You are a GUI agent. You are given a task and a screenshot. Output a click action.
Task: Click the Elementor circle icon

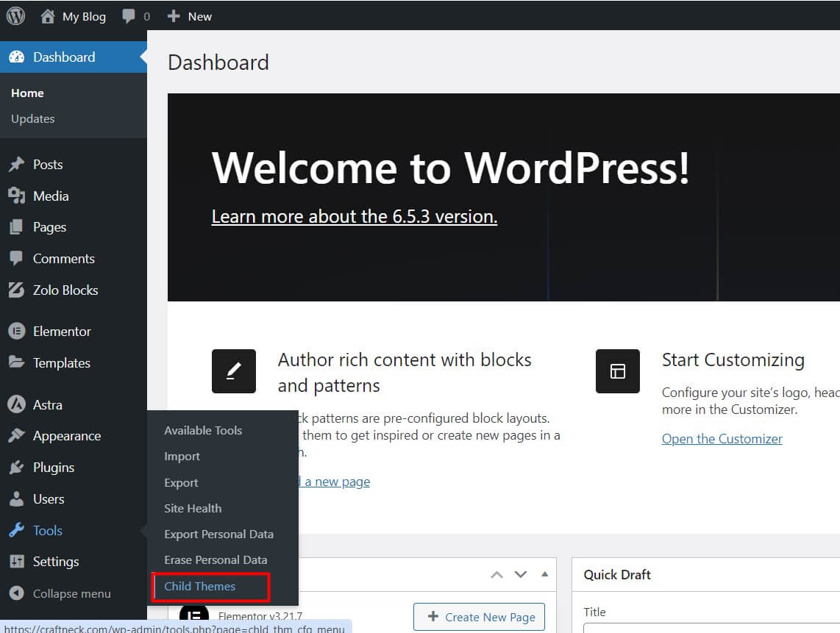pyautogui.click(x=17, y=332)
